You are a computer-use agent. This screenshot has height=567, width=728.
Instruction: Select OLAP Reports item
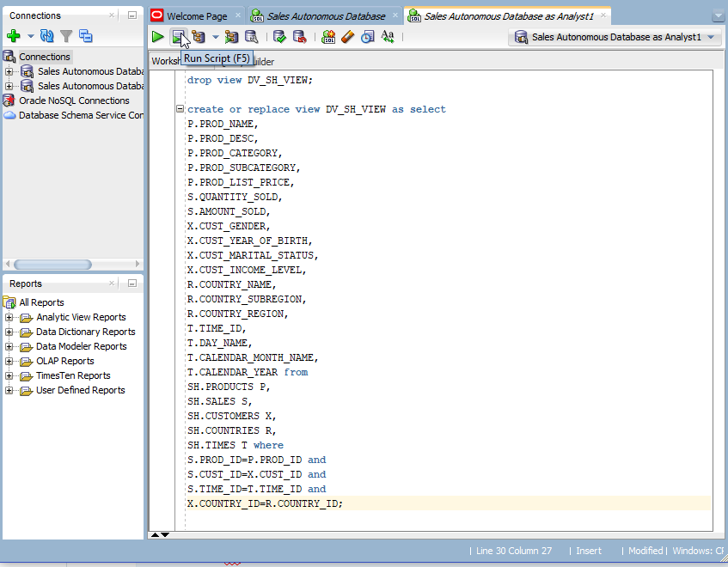[65, 361]
